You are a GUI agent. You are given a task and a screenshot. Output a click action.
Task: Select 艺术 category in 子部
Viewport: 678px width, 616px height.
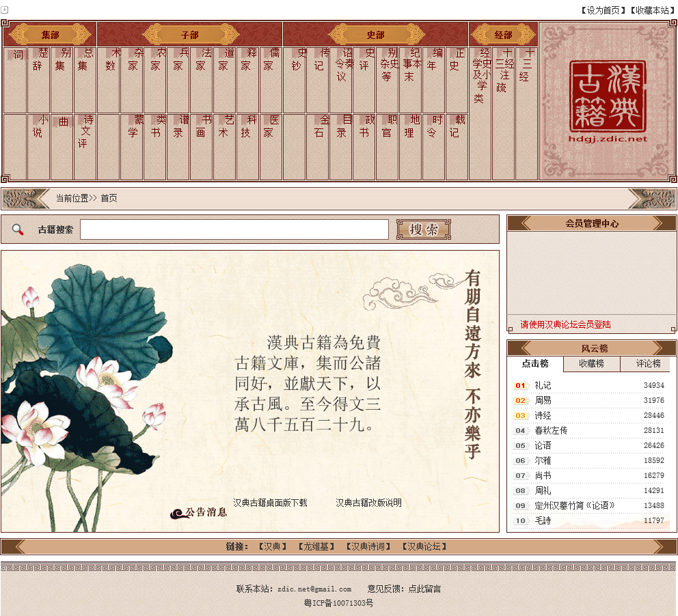click(x=225, y=127)
